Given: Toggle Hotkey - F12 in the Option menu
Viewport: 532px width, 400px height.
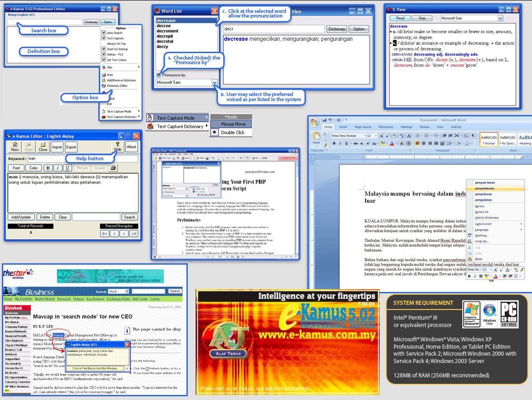Looking at the screenshot, I should click(x=115, y=55).
